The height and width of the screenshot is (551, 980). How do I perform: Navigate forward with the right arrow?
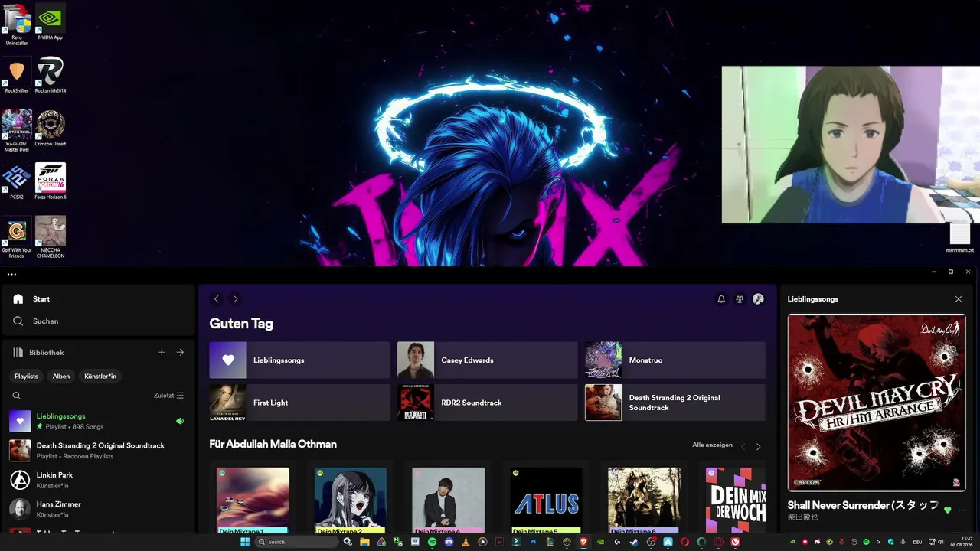235,299
